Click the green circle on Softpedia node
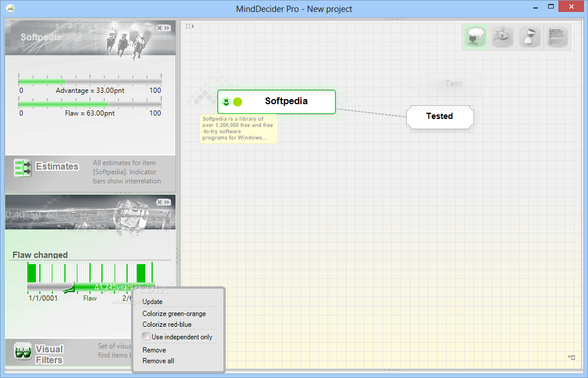The width and height of the screenshot is (588, 378). 238,101
